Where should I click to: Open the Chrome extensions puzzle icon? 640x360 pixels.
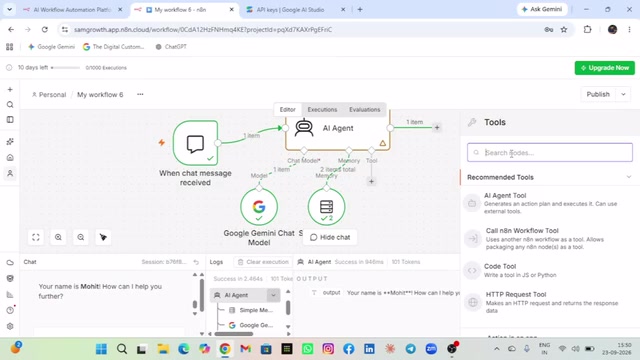(587, 29)
